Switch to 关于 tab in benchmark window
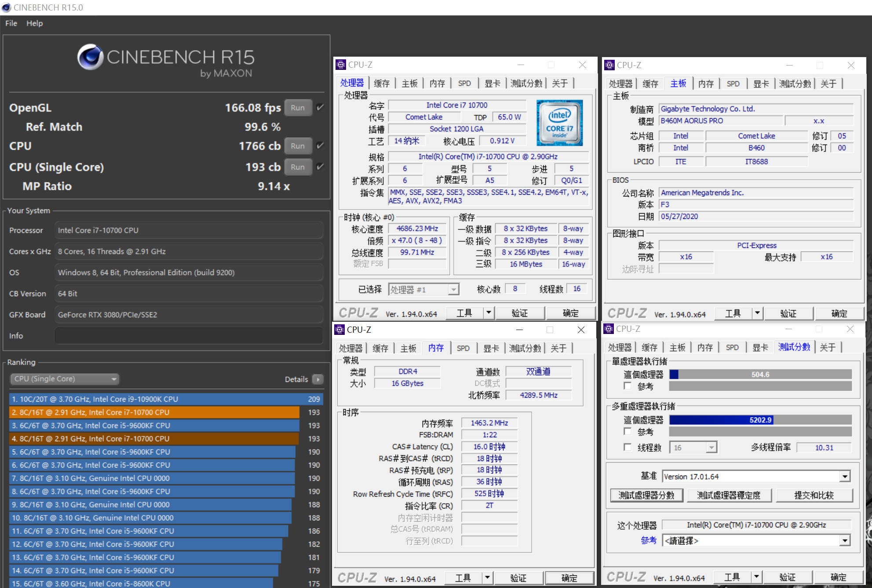 (x=828, y=347)
